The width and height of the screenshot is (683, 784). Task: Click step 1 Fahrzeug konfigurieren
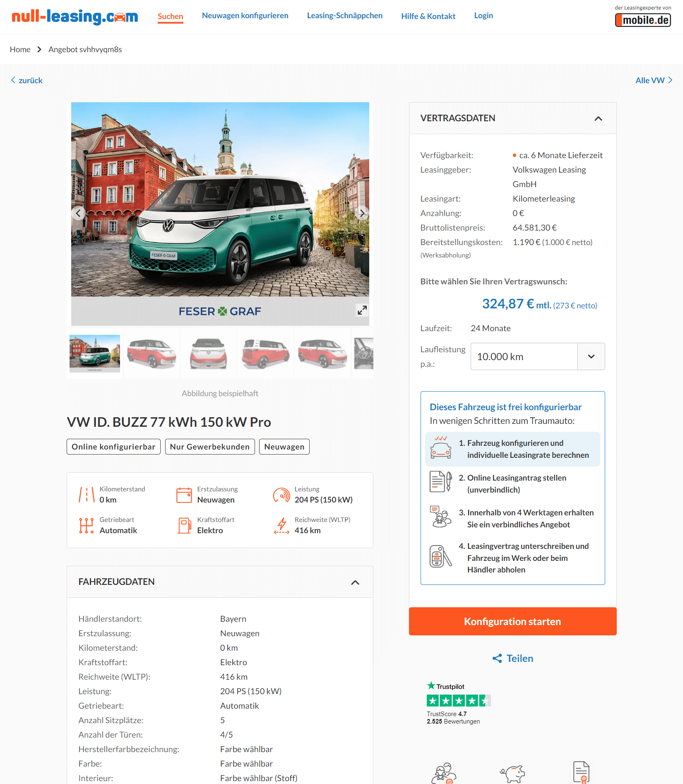coord(512,449)
